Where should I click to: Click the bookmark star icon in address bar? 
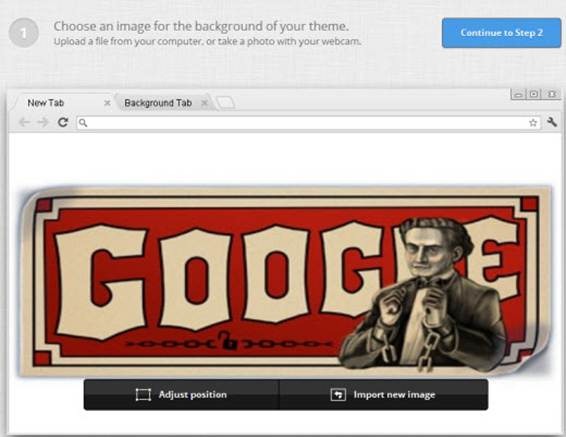pos(533,123)
